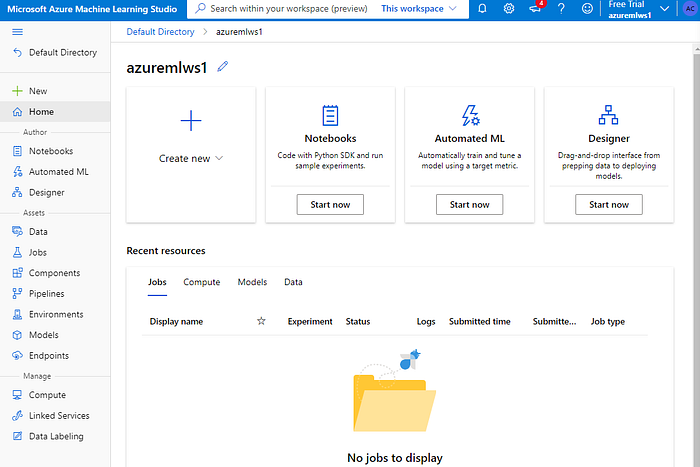Click the Logs column header
700x467 pixels.
click(426, 321)
